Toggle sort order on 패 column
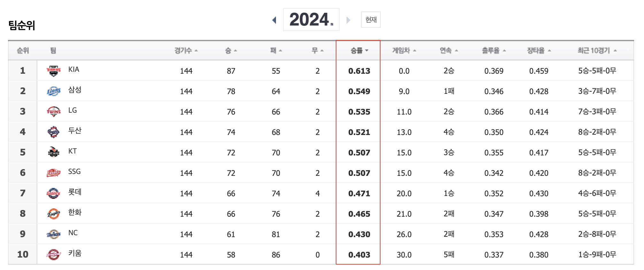 tap(280, 50)
